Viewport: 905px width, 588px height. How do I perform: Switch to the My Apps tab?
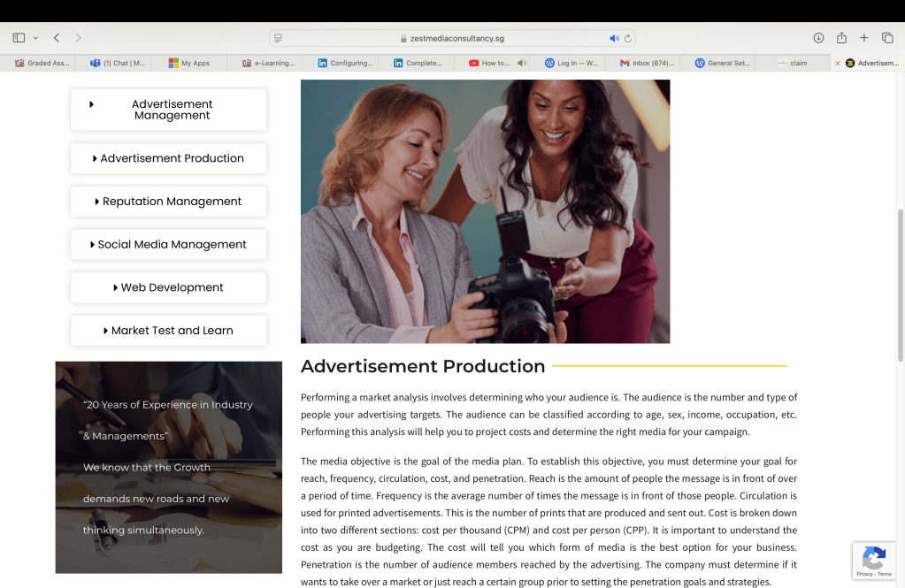[x=189, y=63]
